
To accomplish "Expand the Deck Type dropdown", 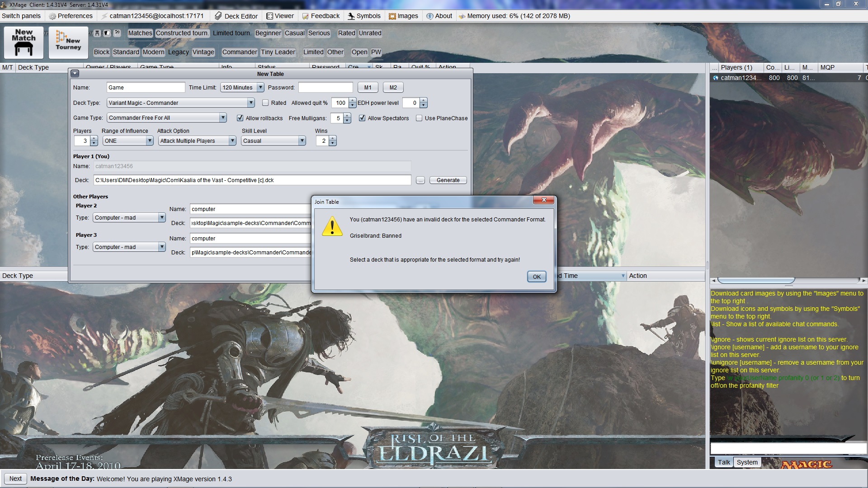I will pos(250,103).
